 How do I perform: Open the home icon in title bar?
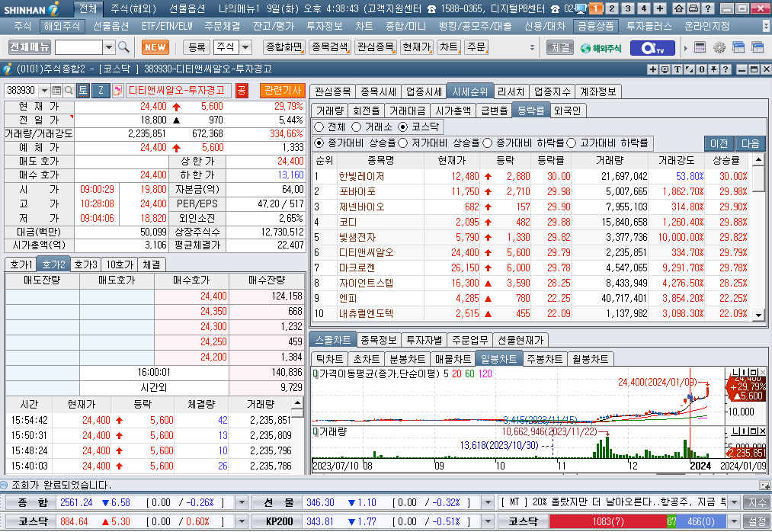click(679, 8)
